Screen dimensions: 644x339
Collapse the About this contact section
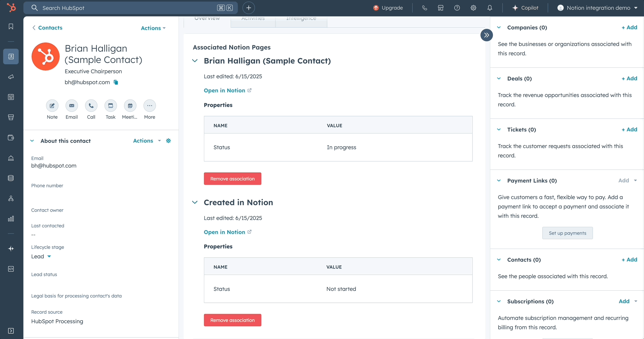(x=32, y=141)
